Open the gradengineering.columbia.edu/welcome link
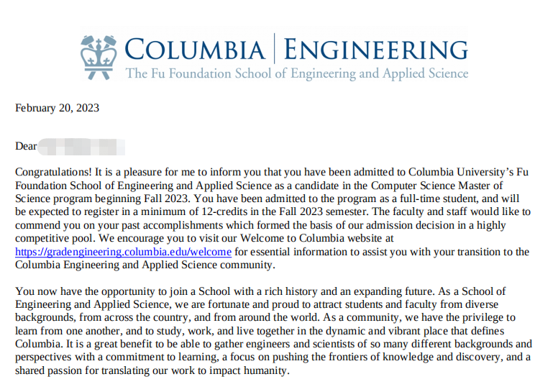 123,252
